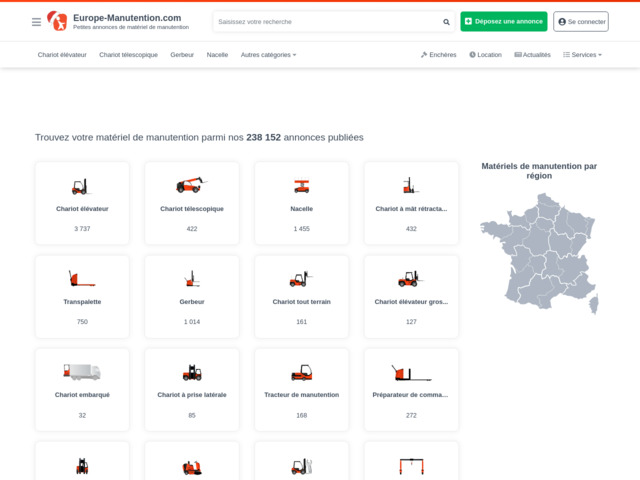Image resolution: width=640 pixels, height=480 pixels.
Task: Click the search magnifier icon
Action: [x=446, y=21]
